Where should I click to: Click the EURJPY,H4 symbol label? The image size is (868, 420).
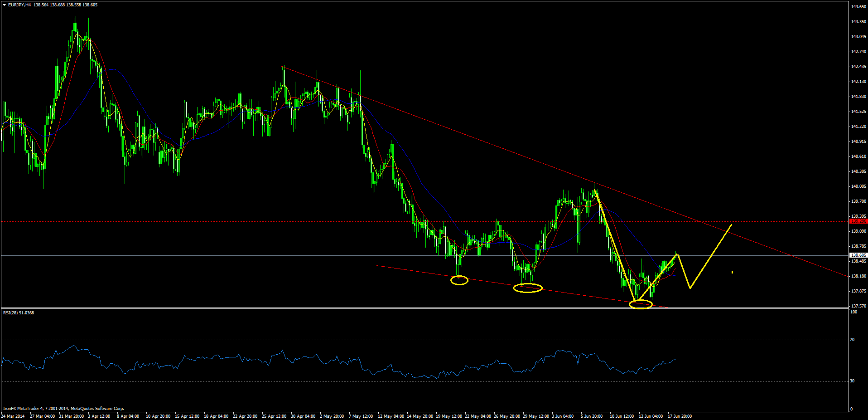20,5
